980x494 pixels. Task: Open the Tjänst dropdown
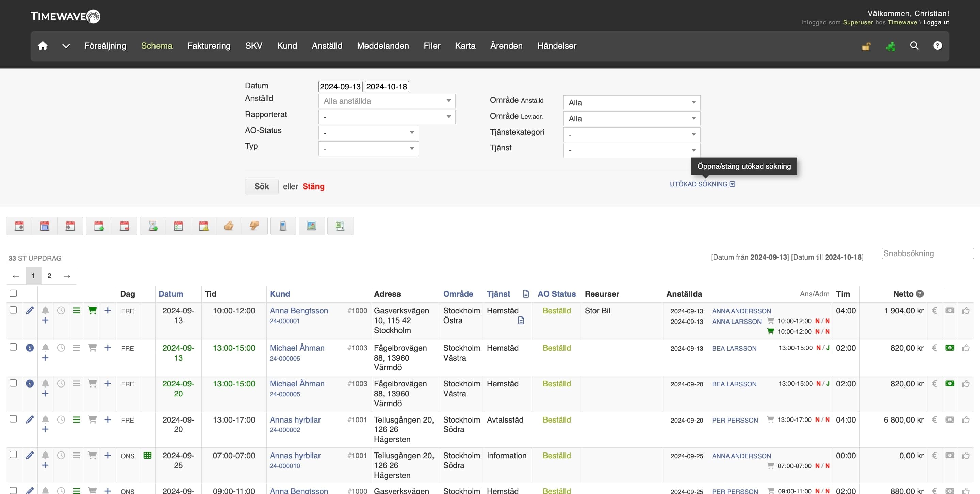[x=632, y=150]
